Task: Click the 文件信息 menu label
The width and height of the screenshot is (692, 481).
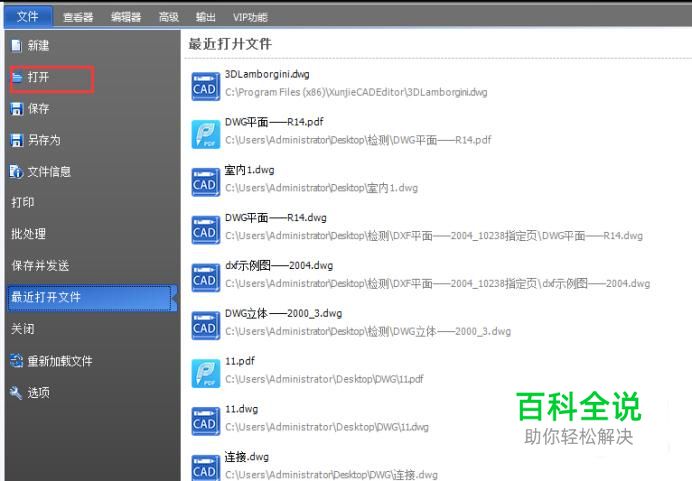Action: (x=49, y=172)
